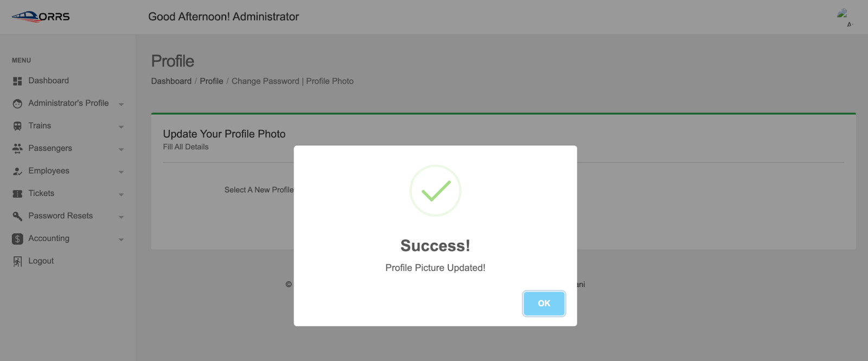868x361 pixels.
Task: Click the OK button in success dialog
Action: tap(544, 303)
